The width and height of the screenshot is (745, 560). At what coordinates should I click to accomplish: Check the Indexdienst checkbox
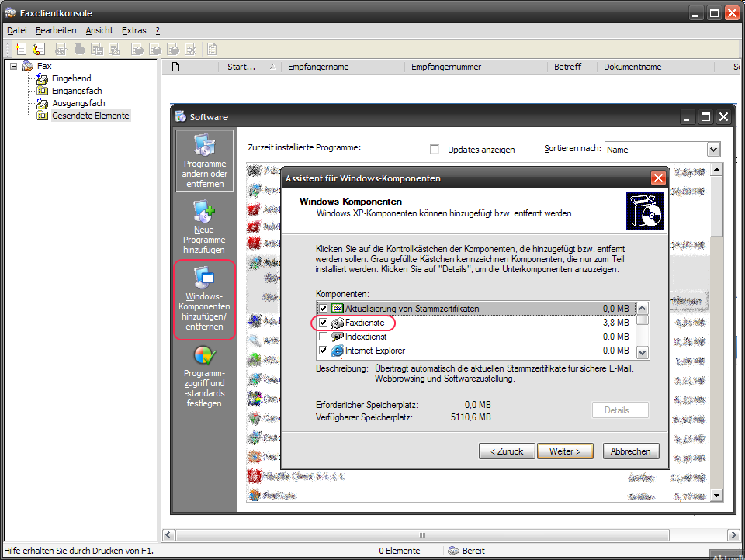(x=323, y=337)
